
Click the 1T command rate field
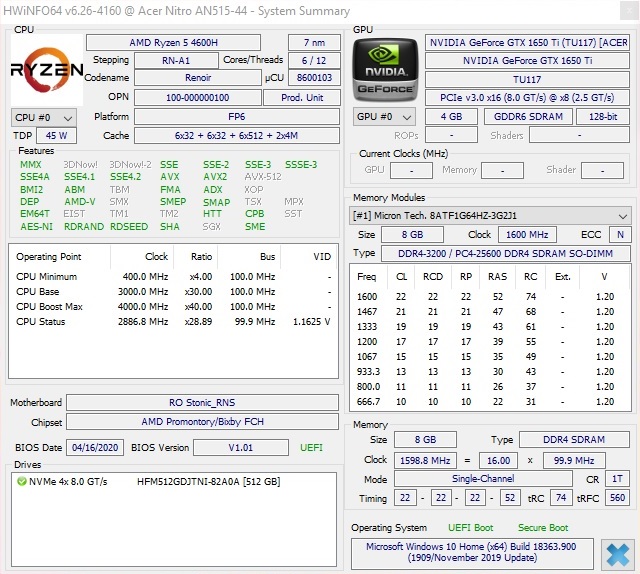pos(617,478)
